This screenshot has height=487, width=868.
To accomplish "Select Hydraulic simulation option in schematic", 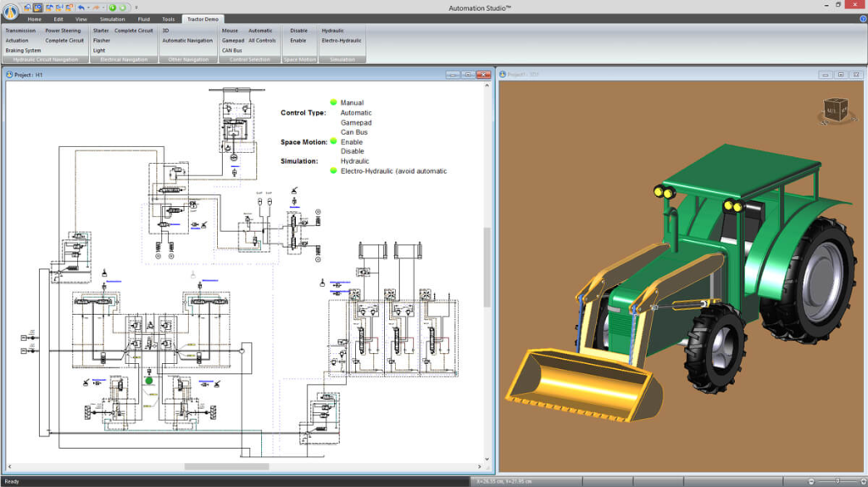I will (x=354, y=160).
